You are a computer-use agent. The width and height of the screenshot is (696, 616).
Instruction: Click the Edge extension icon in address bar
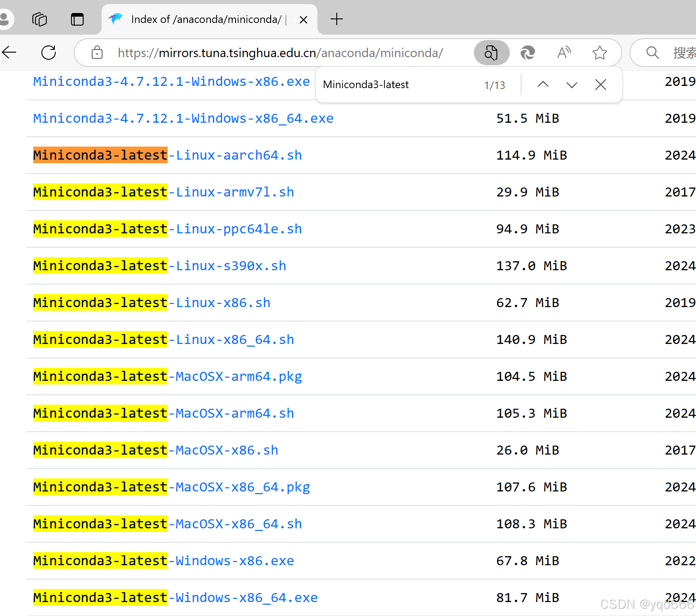(x=527, y=53)
